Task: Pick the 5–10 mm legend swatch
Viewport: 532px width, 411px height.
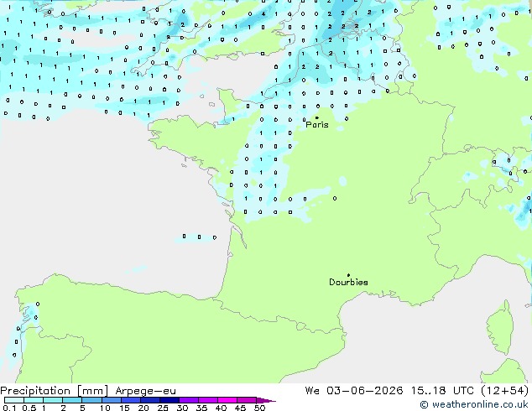Action: (x=91, y=400)
